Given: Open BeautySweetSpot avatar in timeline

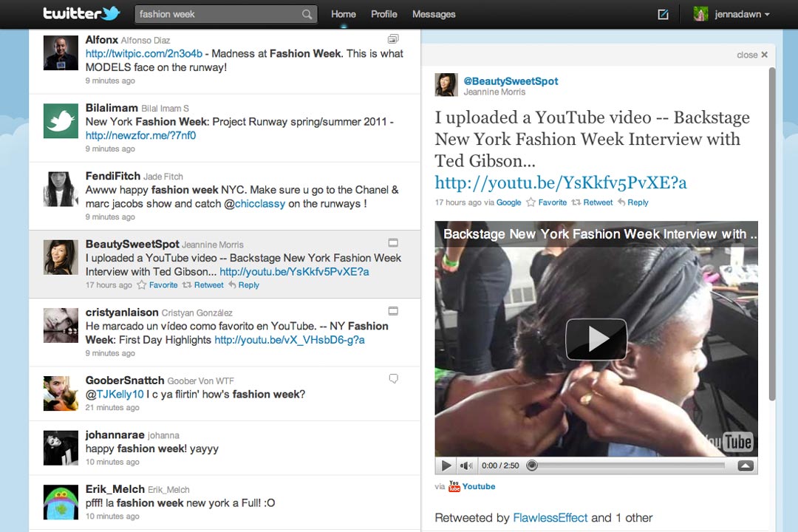Looking at the screenshot, I should click(x=61, y=258).
